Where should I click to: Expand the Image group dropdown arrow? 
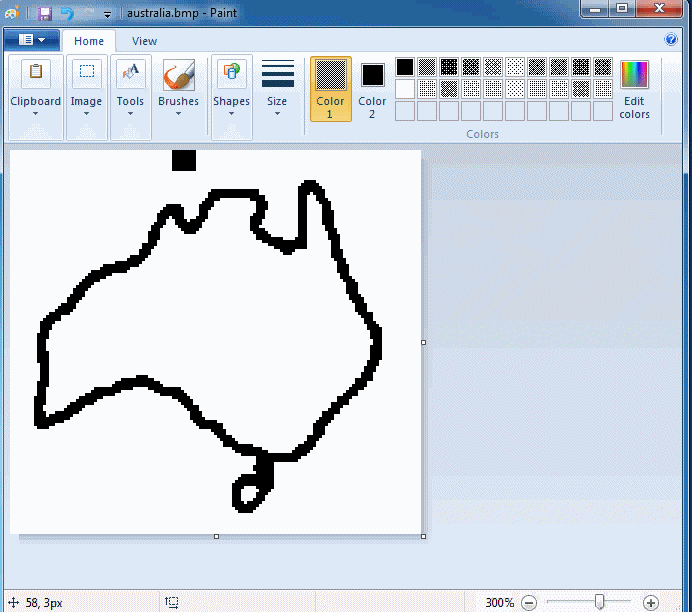[x=86, y=114]
